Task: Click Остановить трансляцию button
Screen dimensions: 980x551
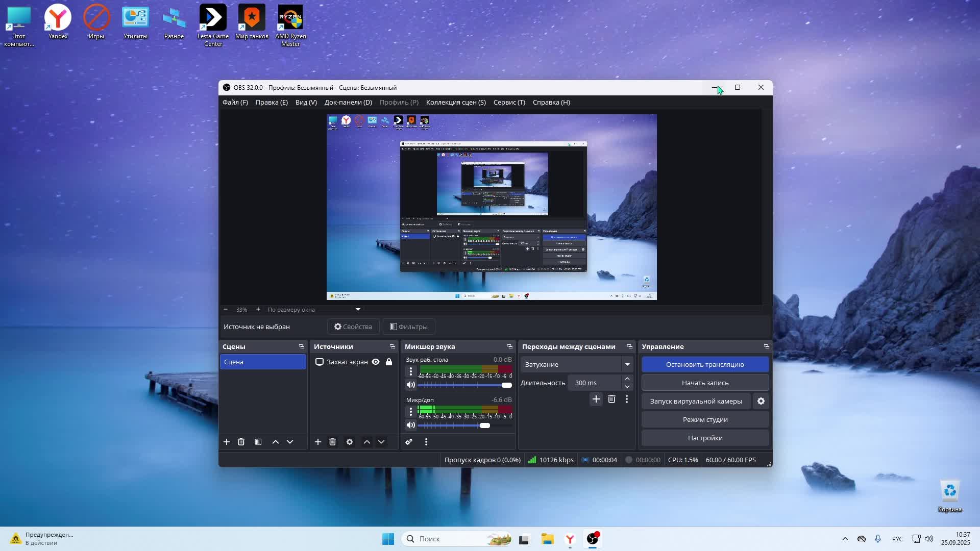Action: pos(705,364)
